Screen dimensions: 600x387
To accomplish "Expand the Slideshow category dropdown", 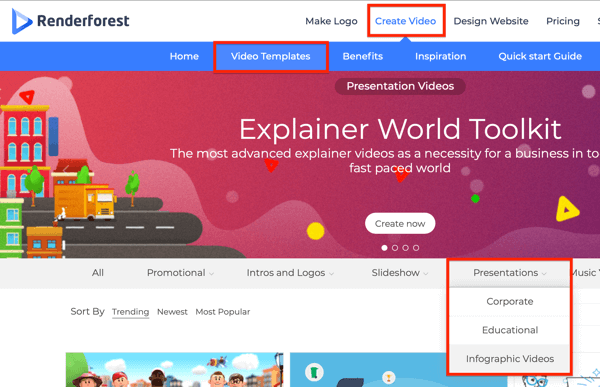I will [x=400, y=273].
